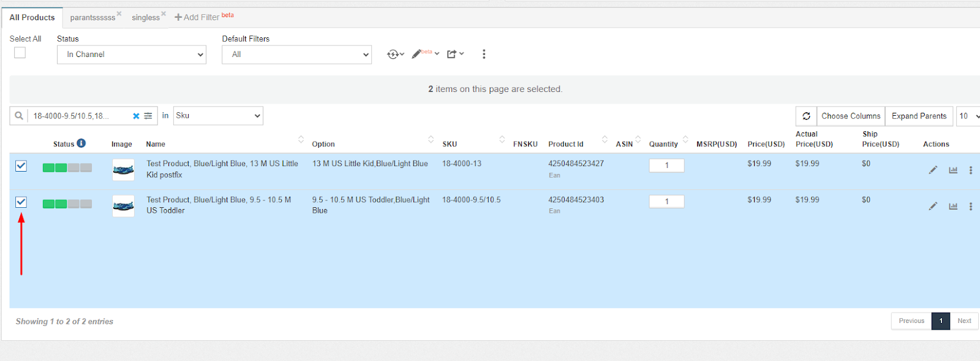Sort by the Product Id column arrows
Image resolution: width=980 pixels, height=361 pixels.
605,139
